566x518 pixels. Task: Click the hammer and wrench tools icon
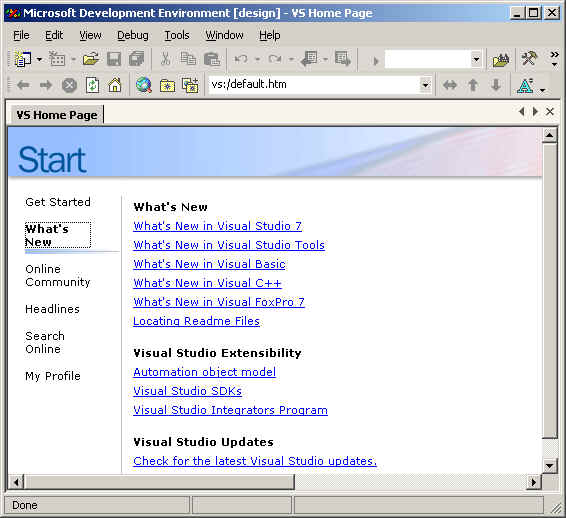click(529, 59)
